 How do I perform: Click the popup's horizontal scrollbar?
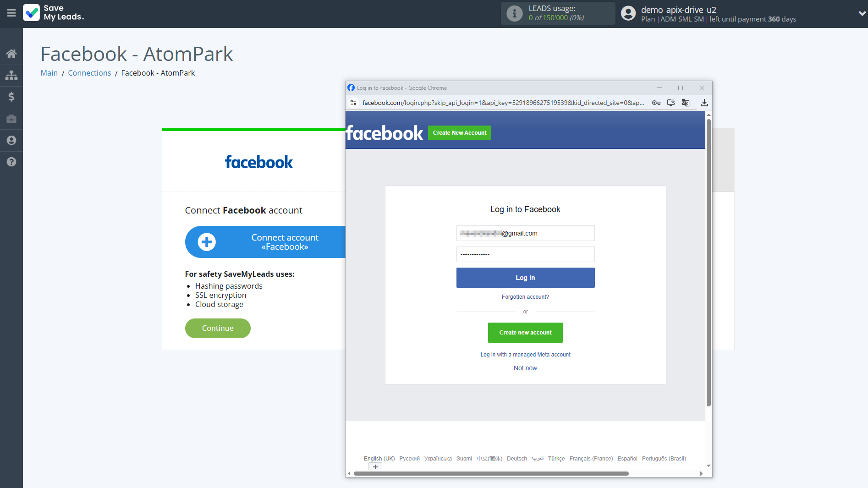click(x=491, y=473)
